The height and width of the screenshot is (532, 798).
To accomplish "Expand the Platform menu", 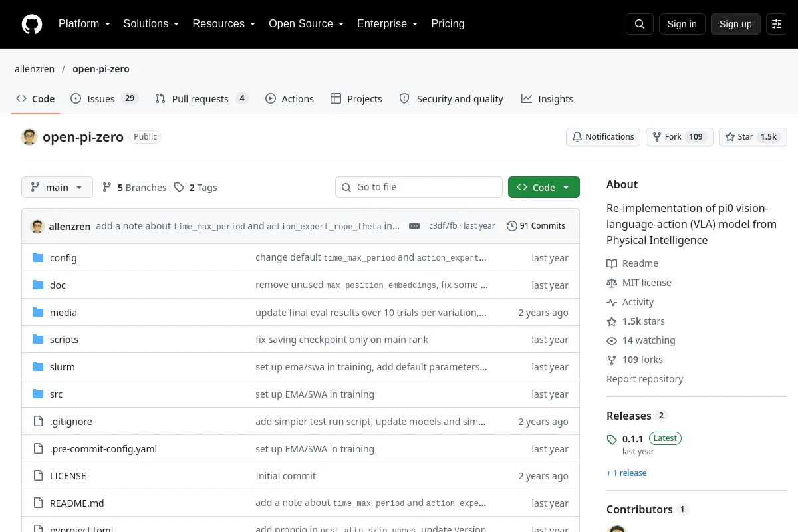I will tap(84, 24).
